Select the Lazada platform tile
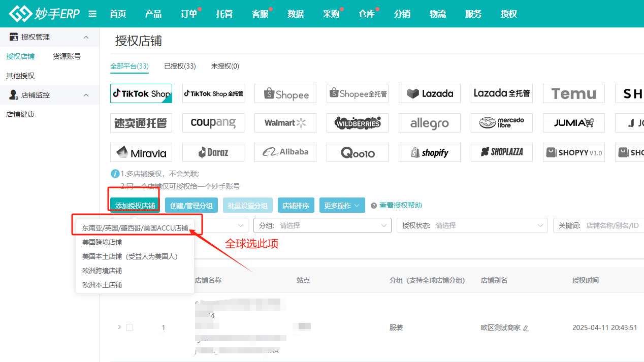The width and height of the screenshot is (644, 362). click(430, 93)
